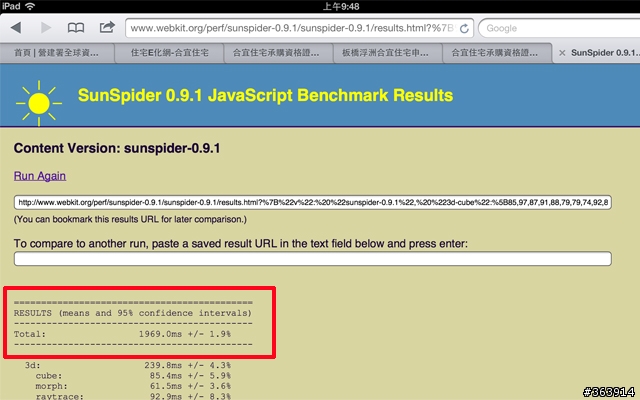Open the last 合宜住宅承購資格證 tab before SunSpider
Viewport: 640px width, 400px height.
click(495, 53)
